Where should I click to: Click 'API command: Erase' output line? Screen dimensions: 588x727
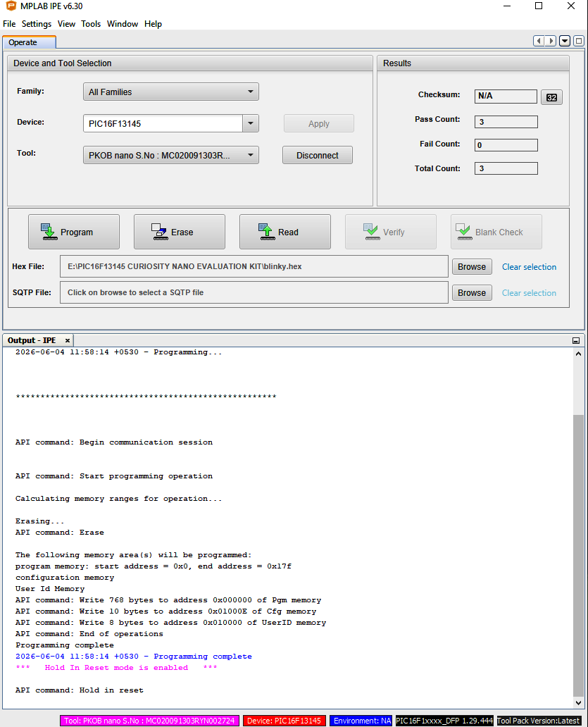60,533
